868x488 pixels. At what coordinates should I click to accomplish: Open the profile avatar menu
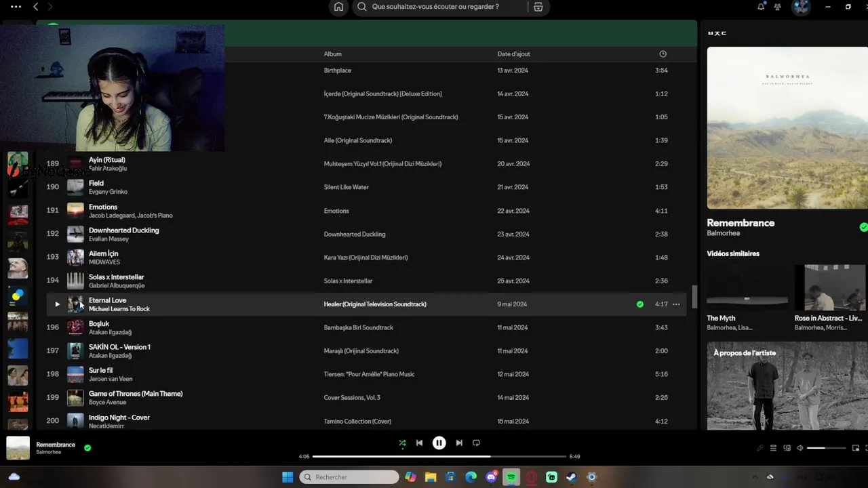801,7
